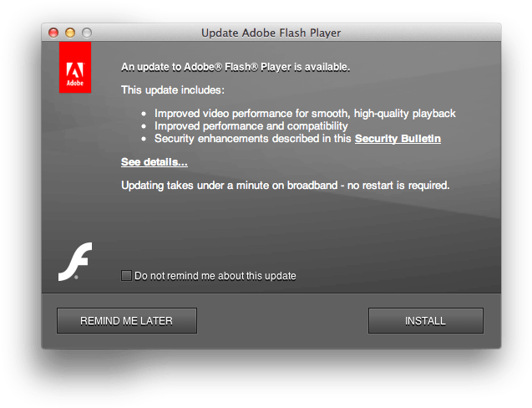Select the 'Improved performance and compatibility' bullet line
The width and height of the screenshot is (532, 408).
(x=251, y=126)
